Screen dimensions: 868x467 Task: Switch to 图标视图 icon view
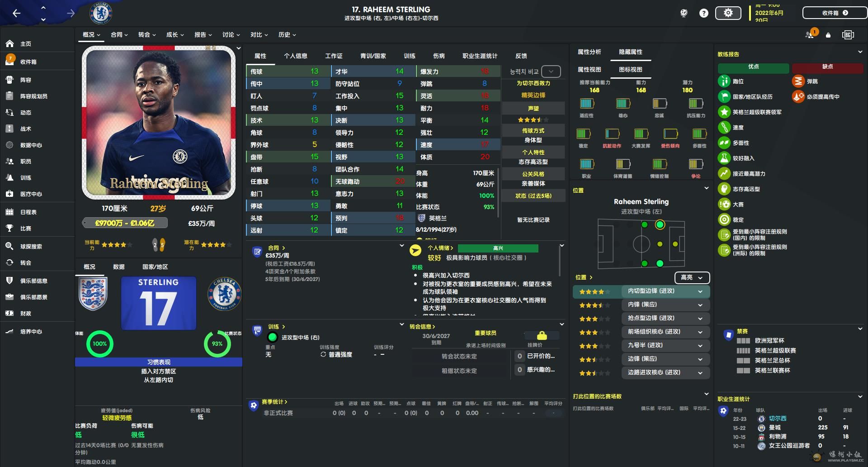630,70
